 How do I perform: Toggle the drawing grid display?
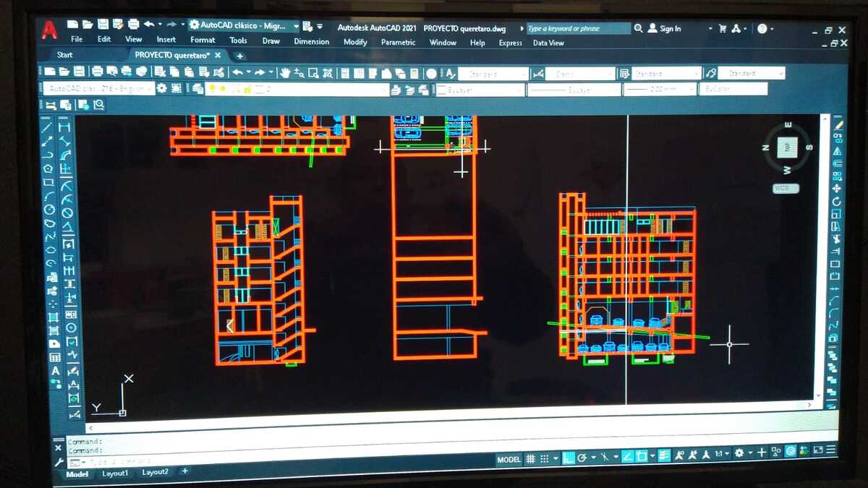pyautogui.click(x=530, y=458)
